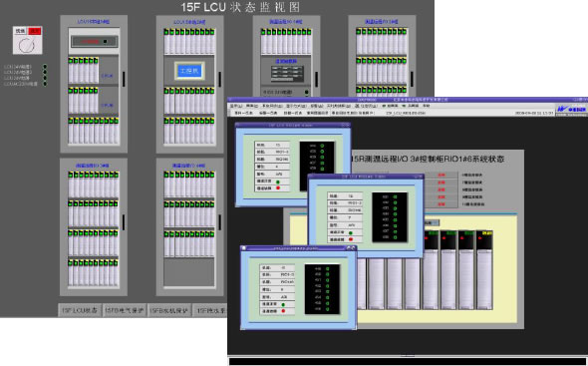588x366 pixels.
Task: Click the bottom popup's title bar icon
Action: pos(243,248)
